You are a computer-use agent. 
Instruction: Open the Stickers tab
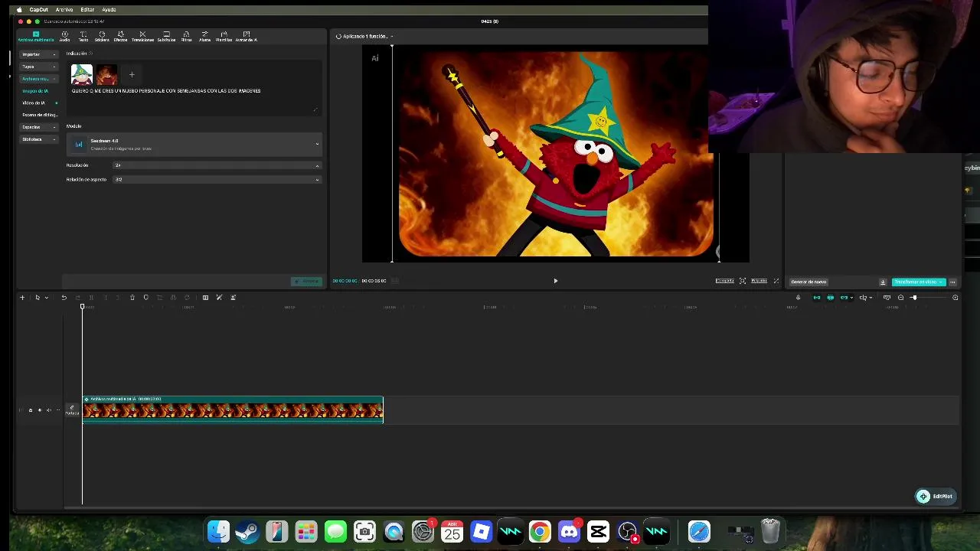(102, 36)
